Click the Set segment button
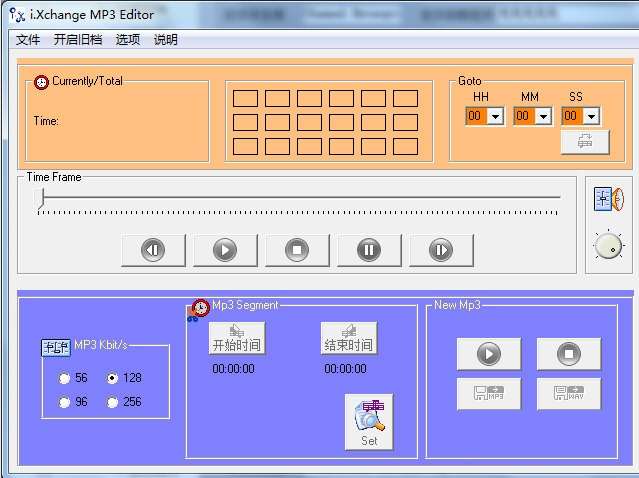Screen dimensions: 639x478 click(369, 422)
